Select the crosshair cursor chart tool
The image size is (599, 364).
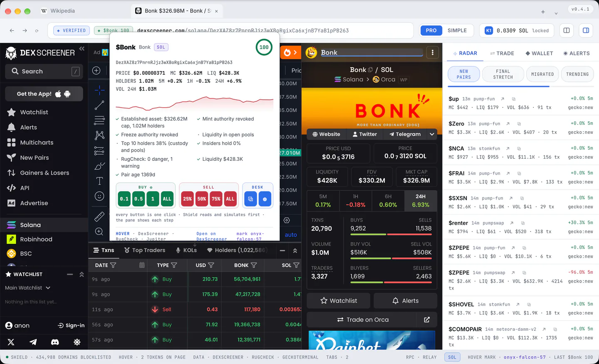point(99,90)
